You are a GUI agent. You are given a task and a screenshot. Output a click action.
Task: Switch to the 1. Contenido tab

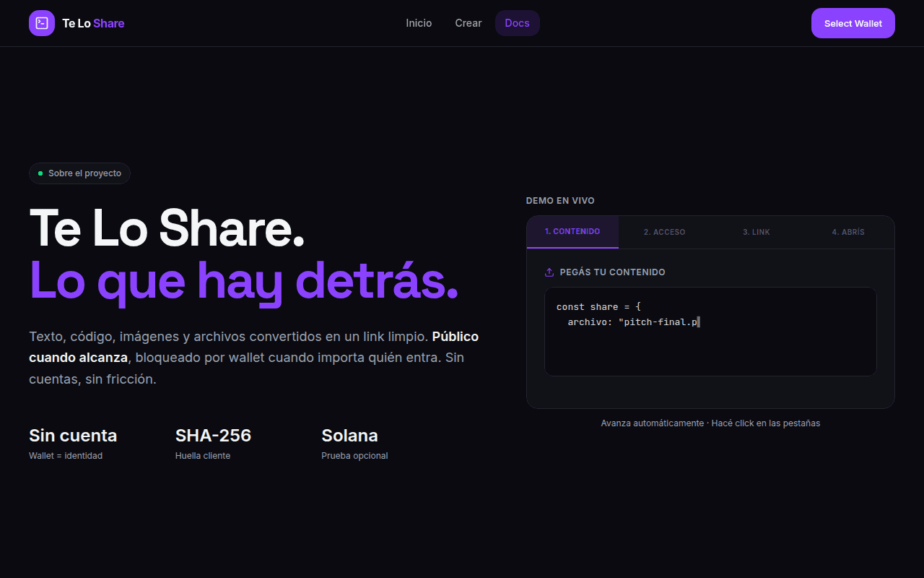coord(572,232)
